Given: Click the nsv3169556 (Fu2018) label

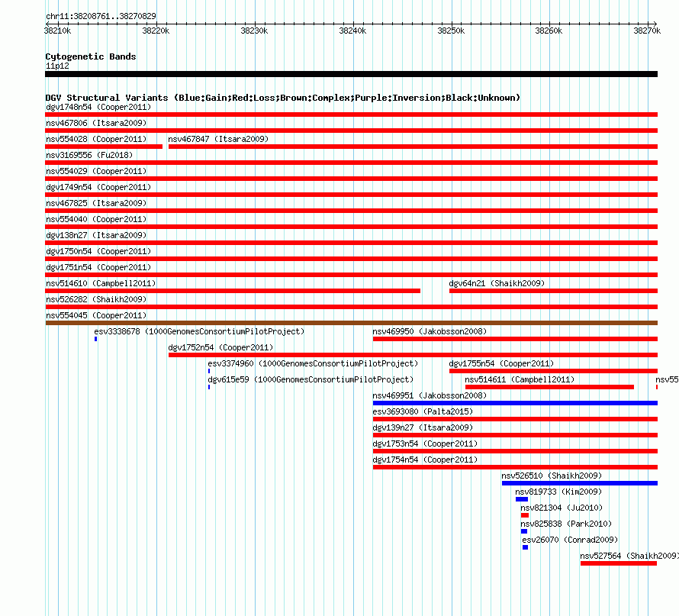Looking at the screenshot, I should tap(89, 155).
